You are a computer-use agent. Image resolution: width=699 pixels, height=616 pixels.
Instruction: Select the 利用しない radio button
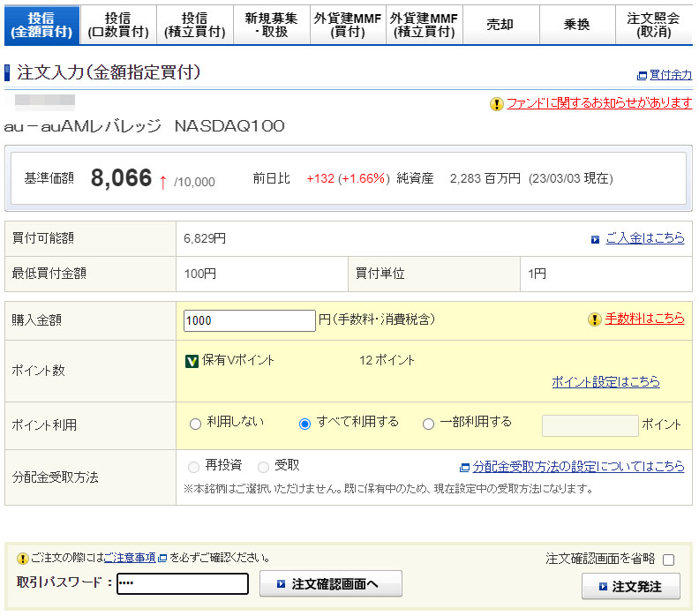[195, 424]
